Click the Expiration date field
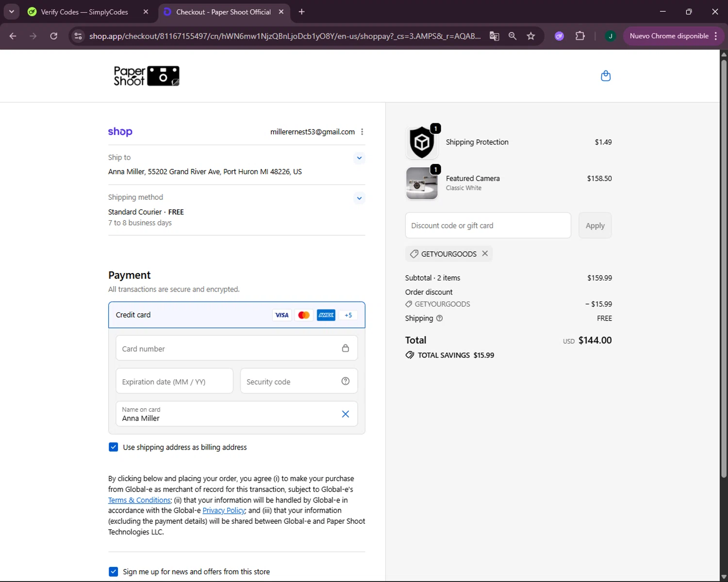The image size is (728, 582). (175, 381)
